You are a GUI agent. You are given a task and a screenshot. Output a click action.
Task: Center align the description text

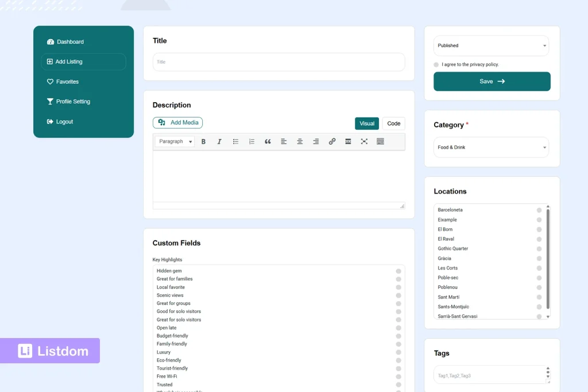pyautogui.click(x=300, y=141)
